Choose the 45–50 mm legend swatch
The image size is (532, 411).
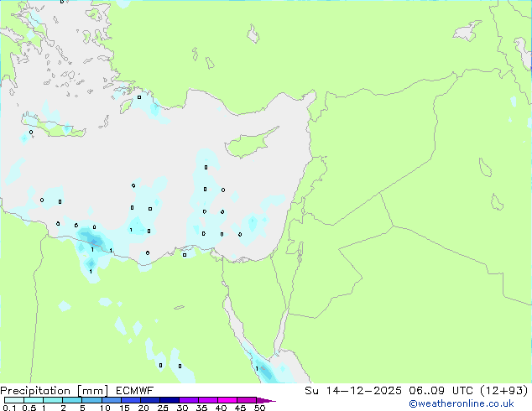coord(247,400)
